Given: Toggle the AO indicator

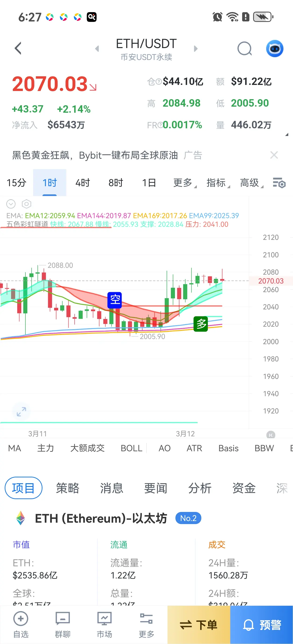Looking at the screenshot, I should coord(164,448).
